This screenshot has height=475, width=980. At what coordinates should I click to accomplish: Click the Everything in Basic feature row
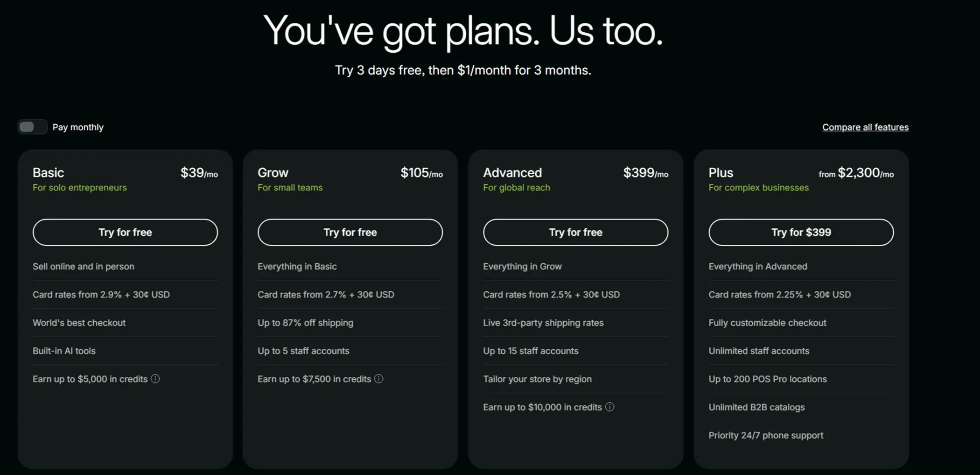[297, 266]
